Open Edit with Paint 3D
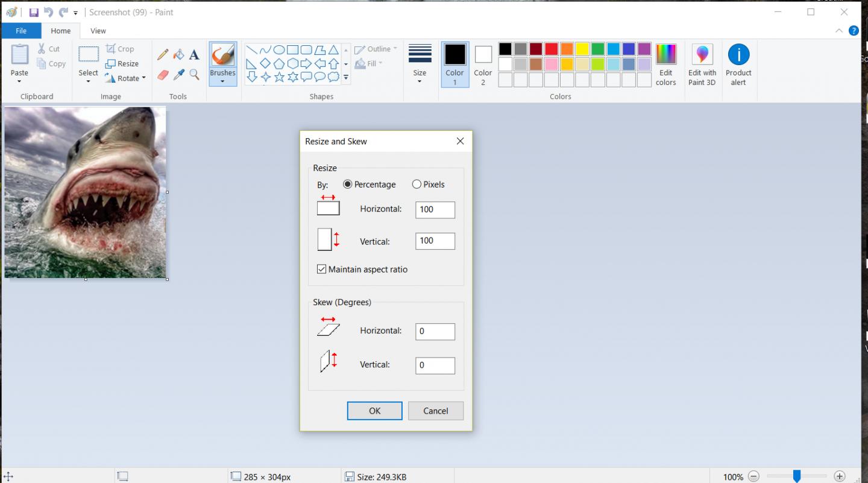This screenshot has height=483, width=868. (x=702, y=65)
